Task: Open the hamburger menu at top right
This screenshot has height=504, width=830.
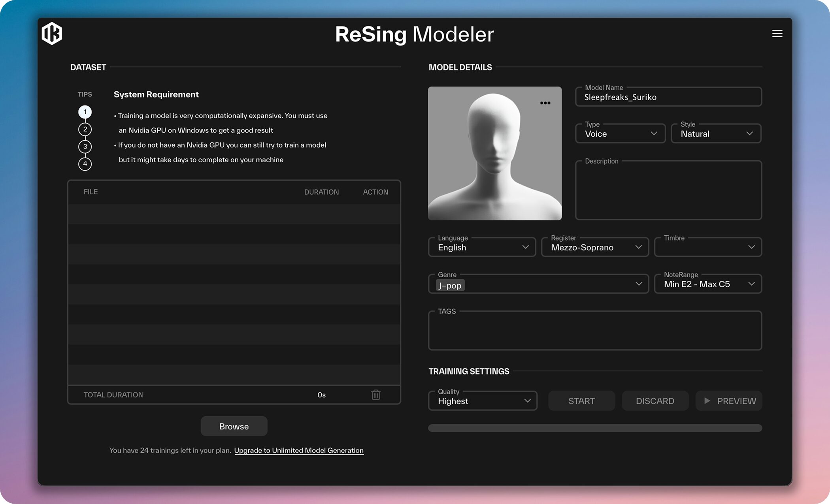Action: (777, 34)
